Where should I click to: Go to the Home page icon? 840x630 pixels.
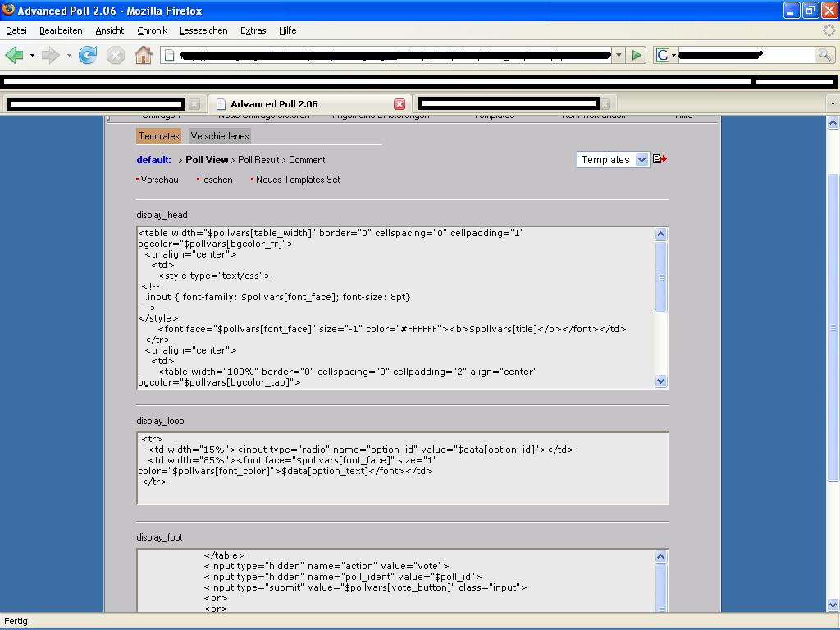pyautogui.click(x=144, y=55)
